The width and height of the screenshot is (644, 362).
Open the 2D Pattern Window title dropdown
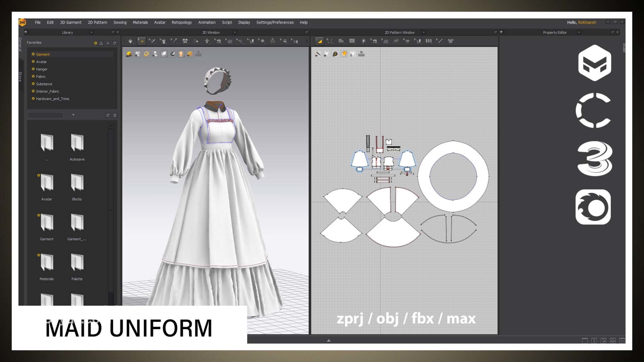pos(424,33)
